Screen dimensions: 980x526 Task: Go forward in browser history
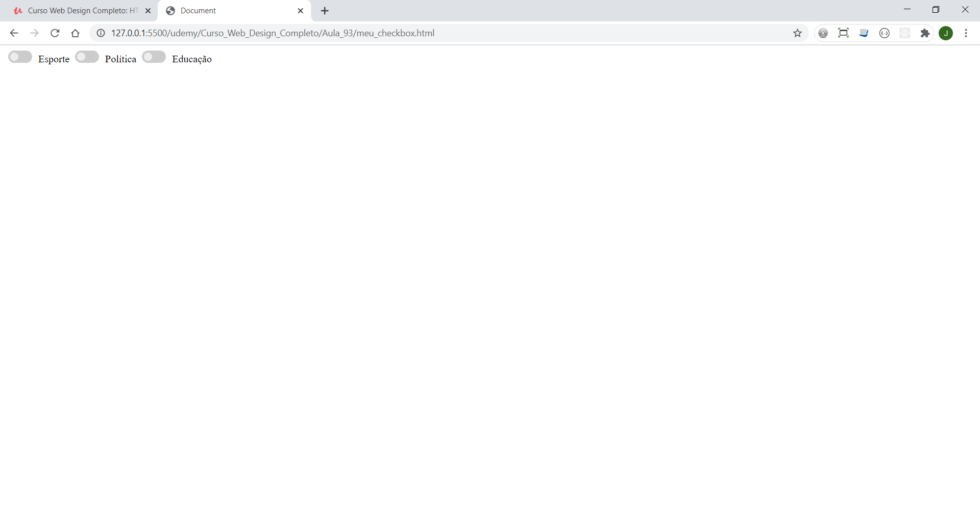click(x=34, y=33)
